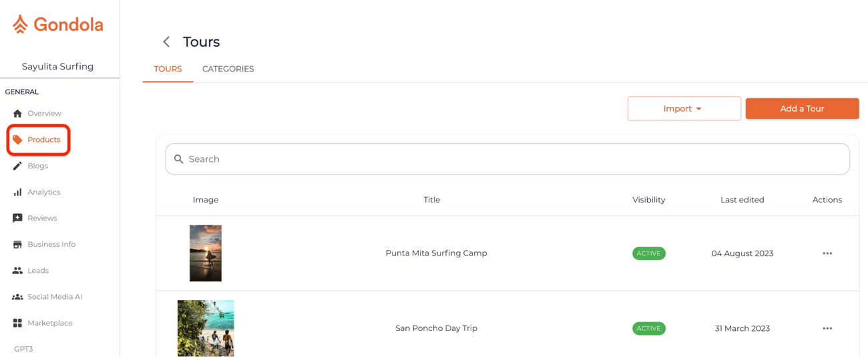Click the Leads people icon
868x357 pixels.
[x=17, y=271]
